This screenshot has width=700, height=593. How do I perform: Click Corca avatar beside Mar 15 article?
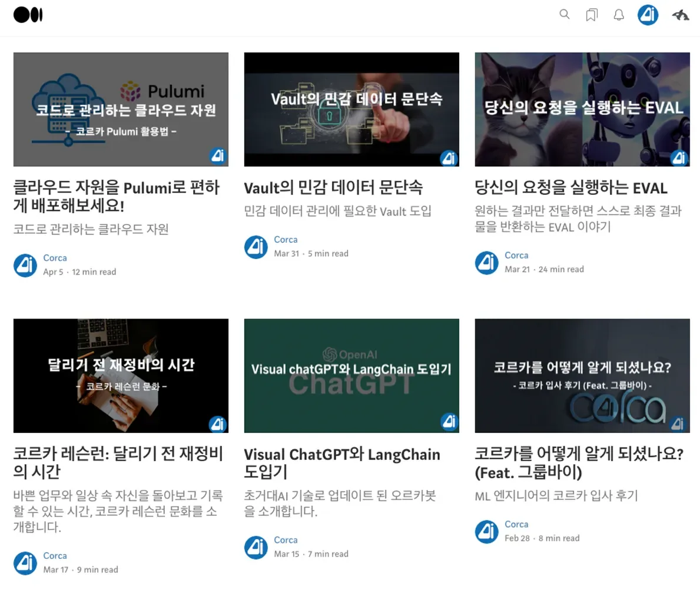[x=256, y=548]
